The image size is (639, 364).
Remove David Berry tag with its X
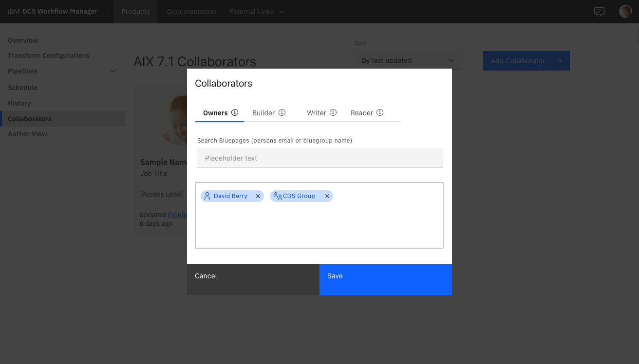point(258,196)
